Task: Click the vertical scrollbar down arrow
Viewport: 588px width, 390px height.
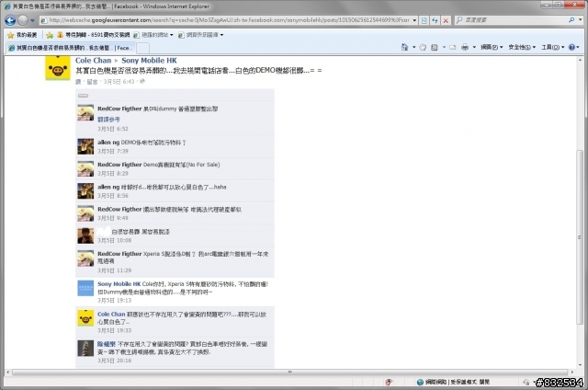Action: tap(580, 365)
